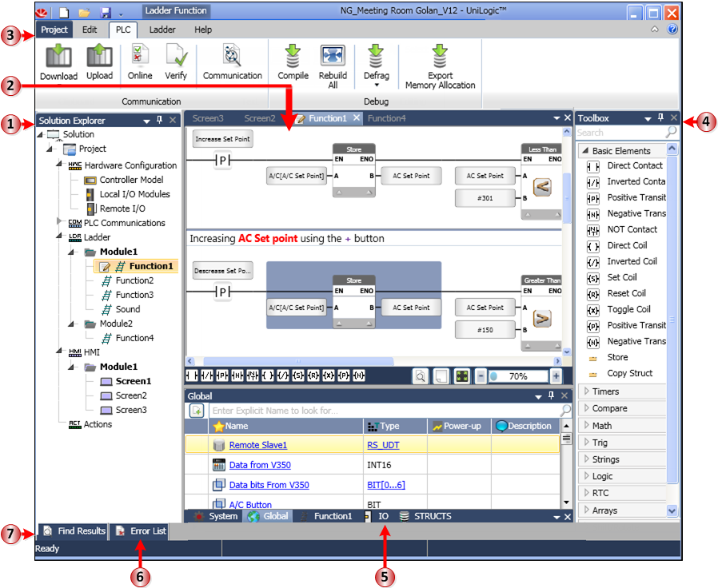Expand PLC Communications in the solution tree
The image size is (718, 588).
click(59, 223)
